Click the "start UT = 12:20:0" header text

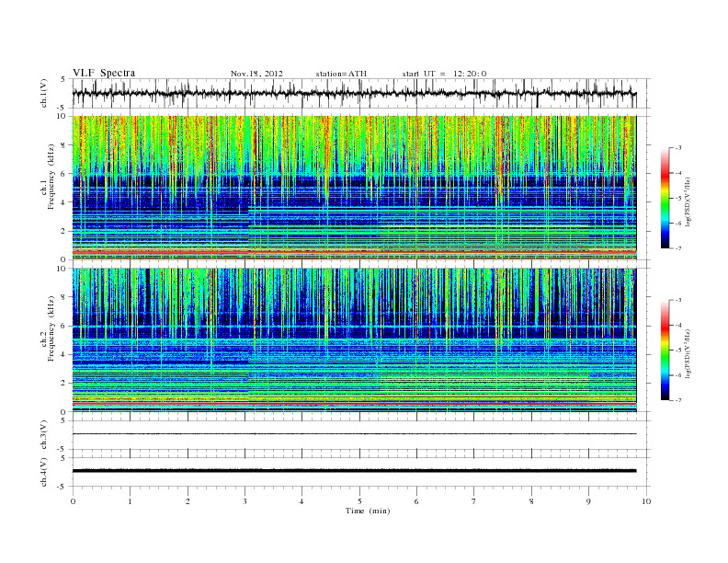[444, 74]
